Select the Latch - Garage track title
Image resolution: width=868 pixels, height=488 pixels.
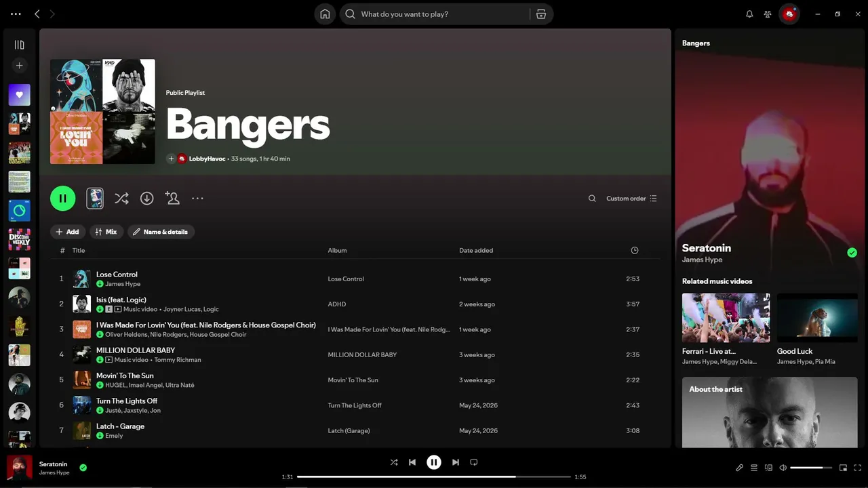pos(120,426)
